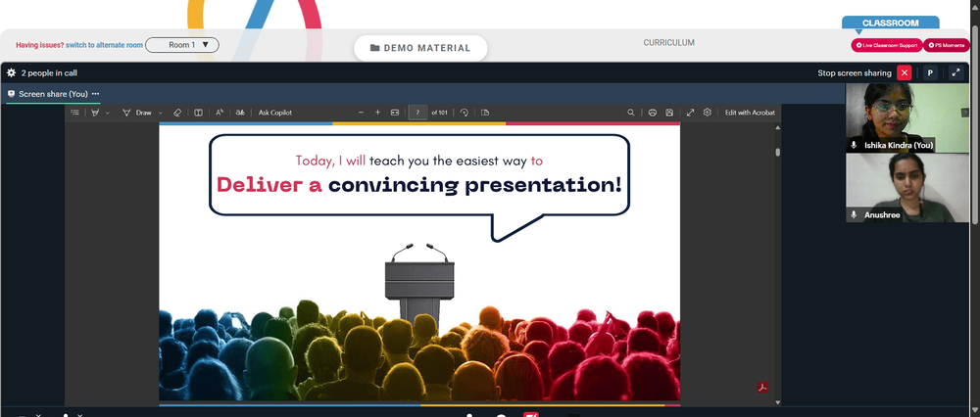Click Anushree video tile
The image size is (980, 417).
pyautogui.click(x=907, y=188)
